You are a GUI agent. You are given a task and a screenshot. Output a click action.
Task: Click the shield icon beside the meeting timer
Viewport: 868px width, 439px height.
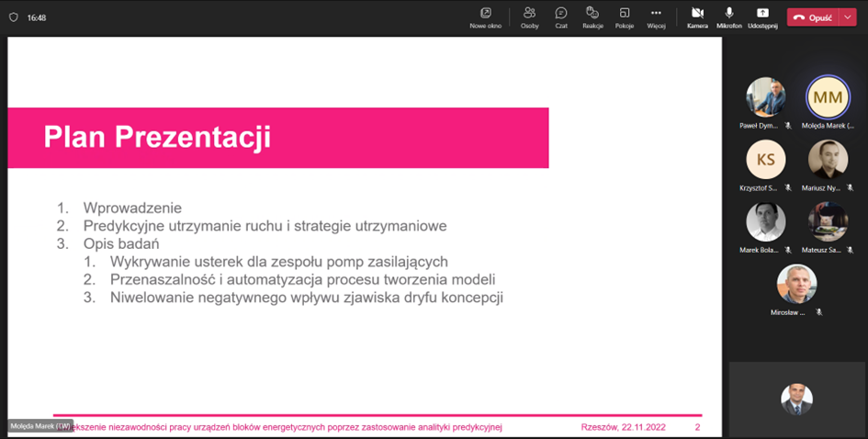[x=13, y=17]
